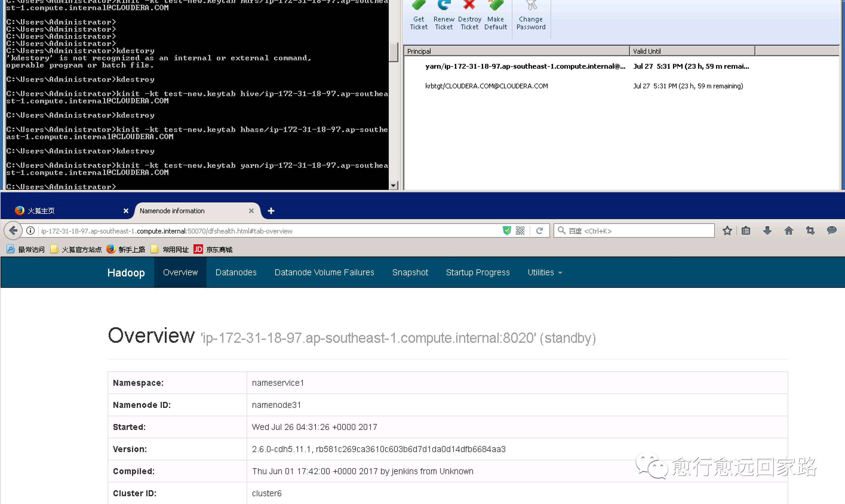The height and width of the screenshot is (504, 845).
Task: Click command prompt scrollbar down arrow
Action: tap(393, 185)
